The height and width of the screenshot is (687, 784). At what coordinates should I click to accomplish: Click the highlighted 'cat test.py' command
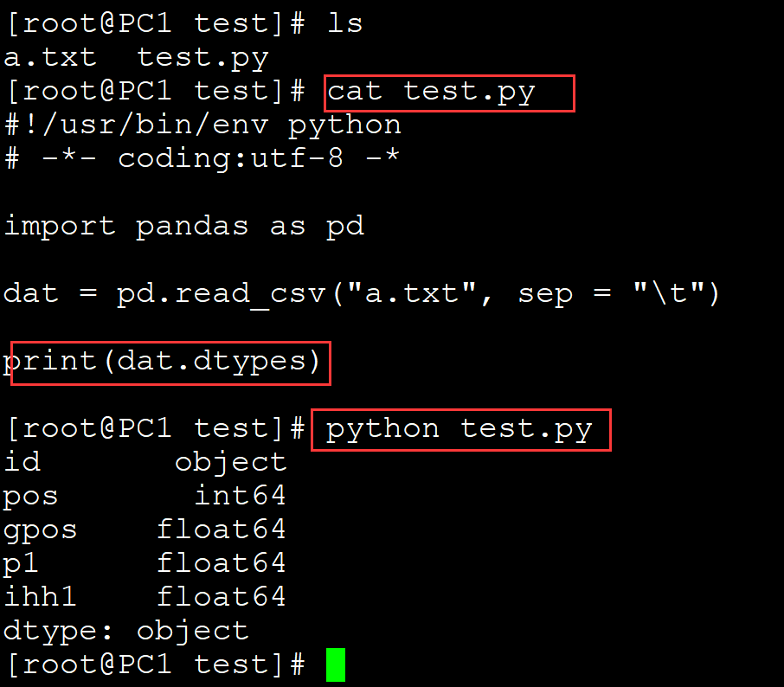coord(432,93)
